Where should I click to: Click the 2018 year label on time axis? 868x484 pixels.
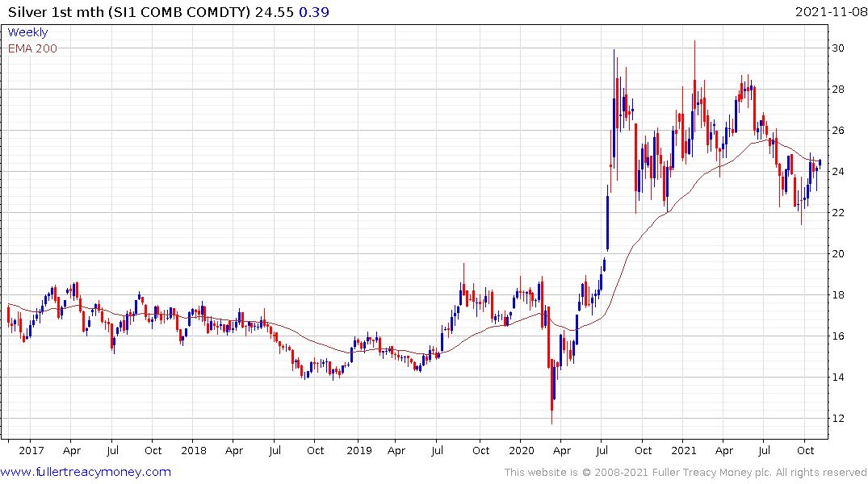194,450
